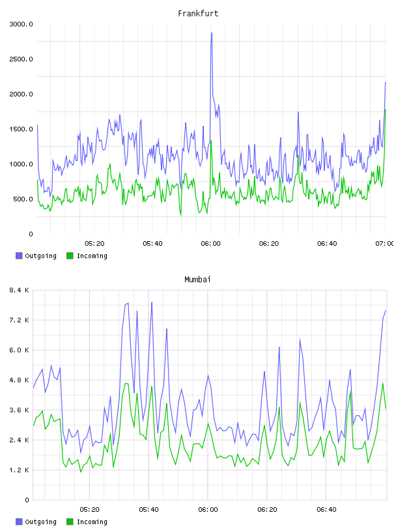Click the Incoming green swatch in Mumbai legend

click(70, 522)
